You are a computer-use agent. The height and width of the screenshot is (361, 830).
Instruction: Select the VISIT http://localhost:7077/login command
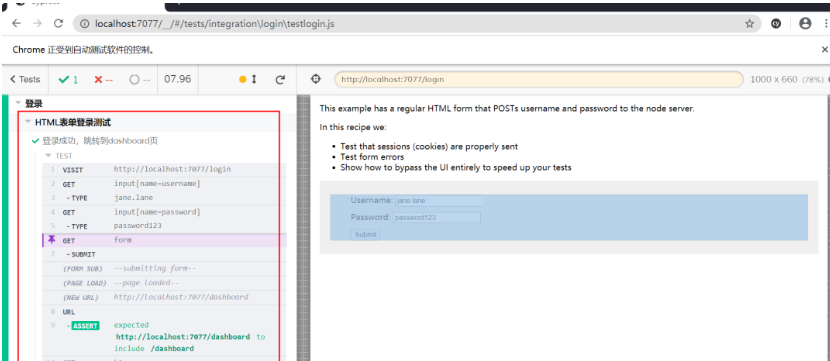164,169
